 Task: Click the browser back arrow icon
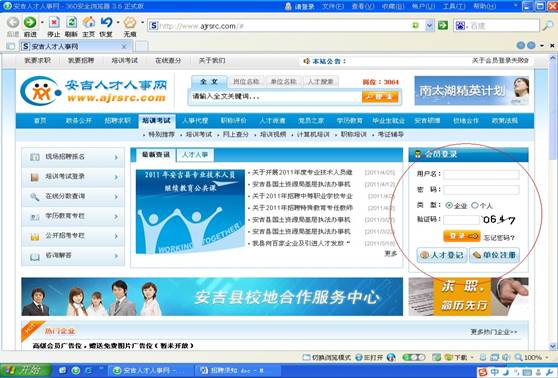click(13, 22)
